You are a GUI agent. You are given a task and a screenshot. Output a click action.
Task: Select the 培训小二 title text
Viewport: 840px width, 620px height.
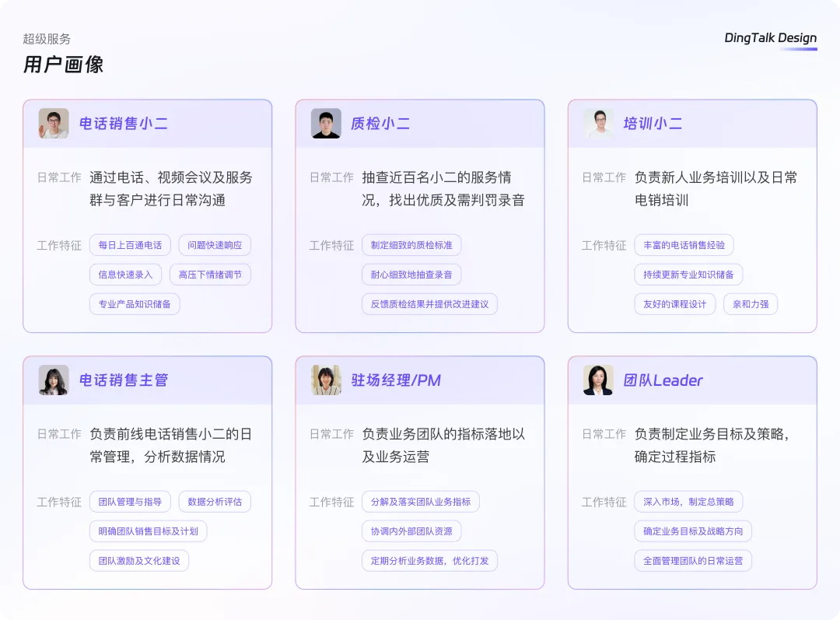pos(653,123)
